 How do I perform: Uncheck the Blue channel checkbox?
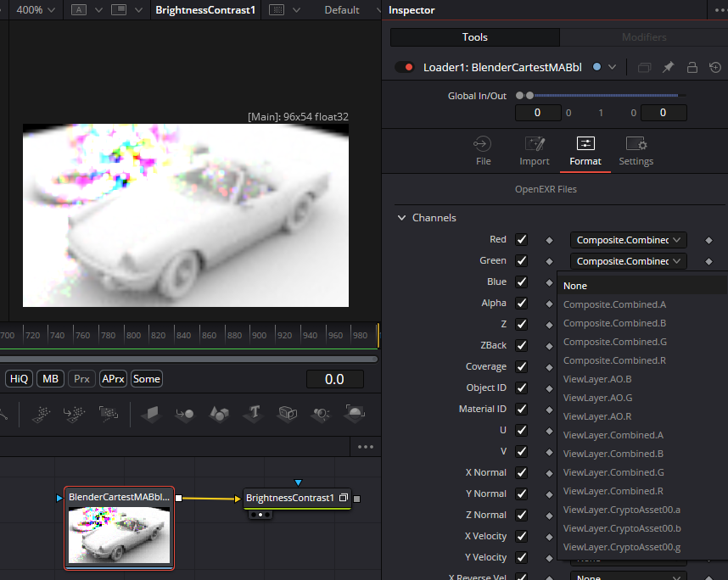[x=521, y=282]
